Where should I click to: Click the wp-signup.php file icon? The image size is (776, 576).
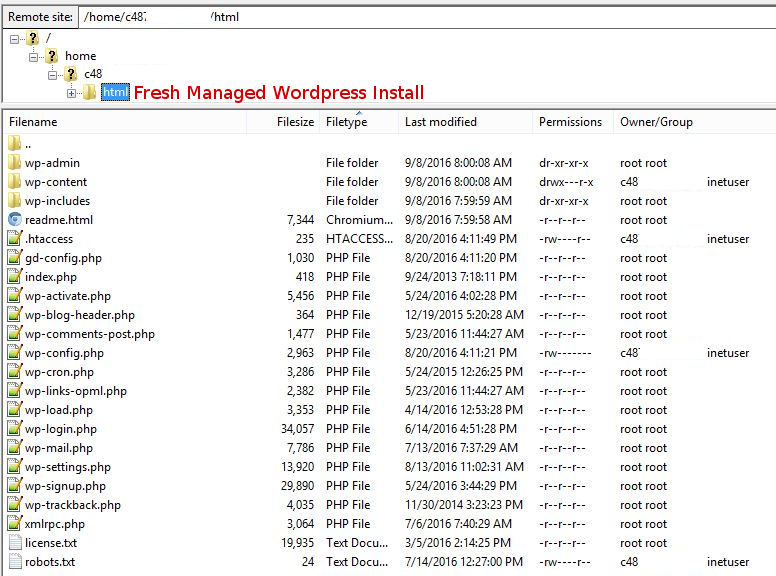point(15,485)
